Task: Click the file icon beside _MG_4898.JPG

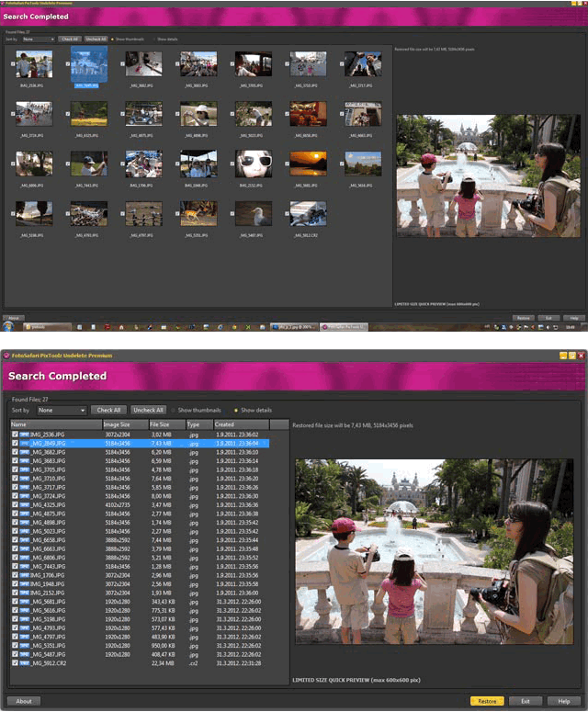Action: [x=24, y=523]
